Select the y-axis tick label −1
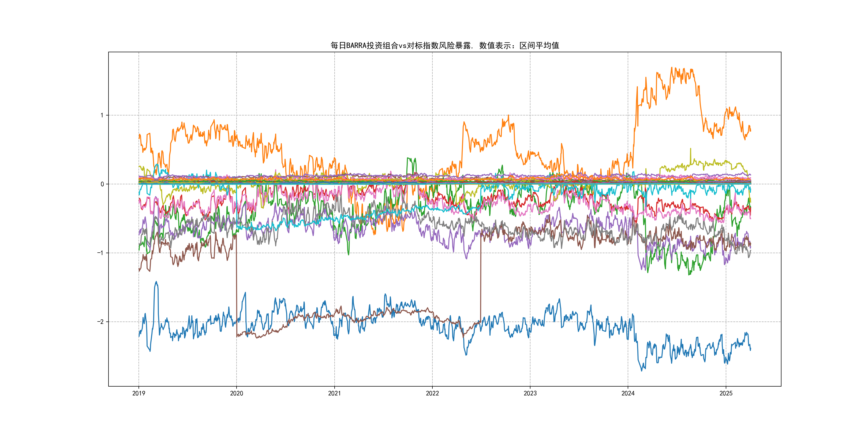868x434 pixels. (x=100, y=253)
